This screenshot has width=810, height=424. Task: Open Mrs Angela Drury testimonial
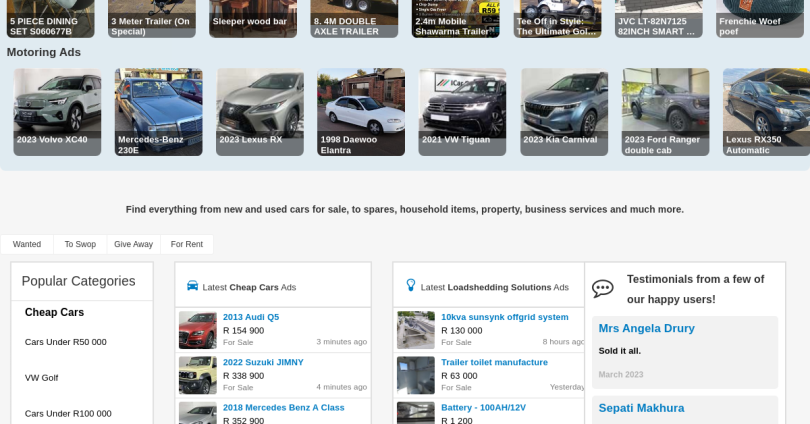coord(646,328)
